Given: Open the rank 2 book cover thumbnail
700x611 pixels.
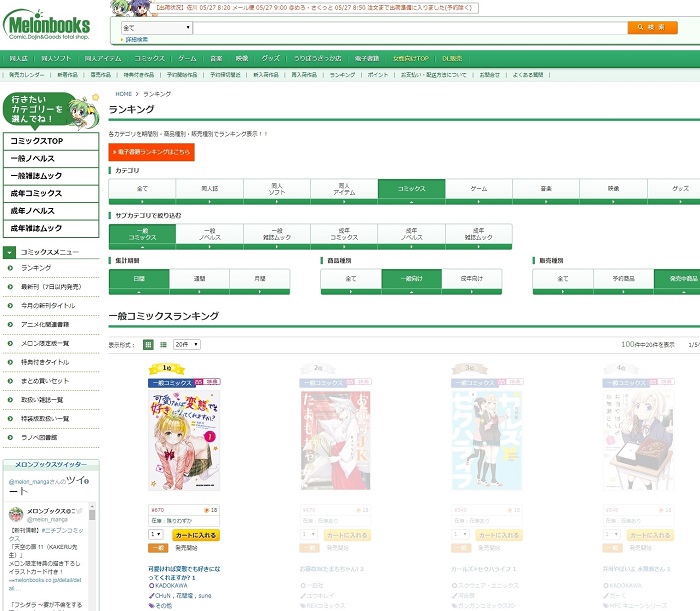Looking at the screenshot, I should coord(335,441).
